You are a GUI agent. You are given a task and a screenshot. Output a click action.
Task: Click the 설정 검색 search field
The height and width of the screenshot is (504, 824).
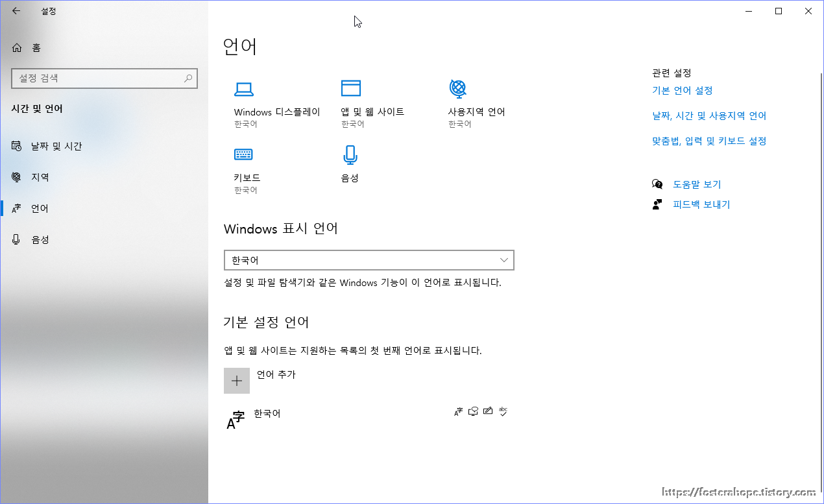[x=104, y=78]
